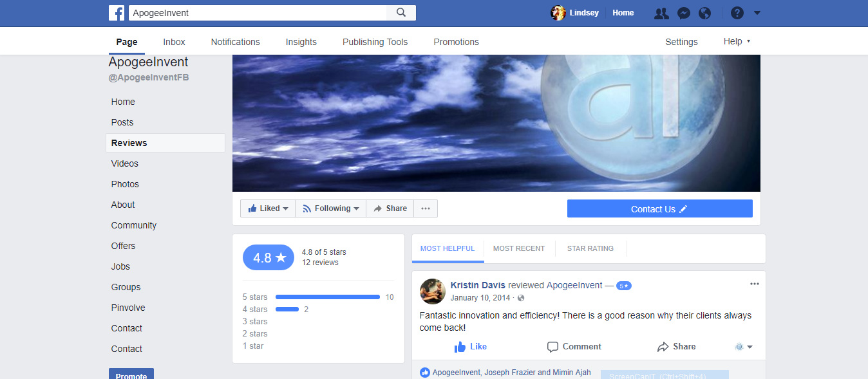Viewport: 868px width, 379px height.
Task: Open the Messenger icon
Action: pyautogui.click(x=684, y=13)
